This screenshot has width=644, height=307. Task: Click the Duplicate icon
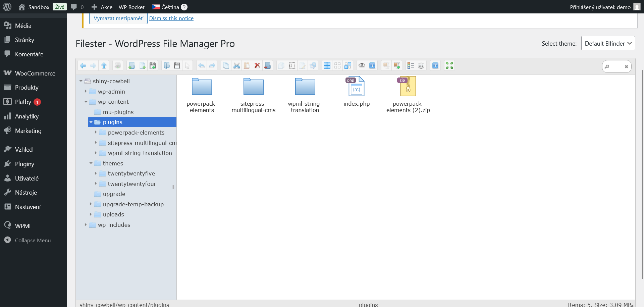coord(281,66)
